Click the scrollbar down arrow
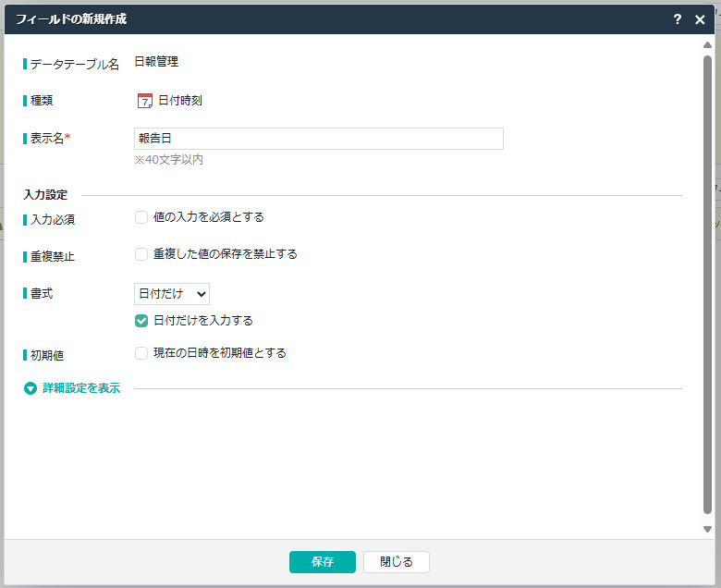 [707, 529]
